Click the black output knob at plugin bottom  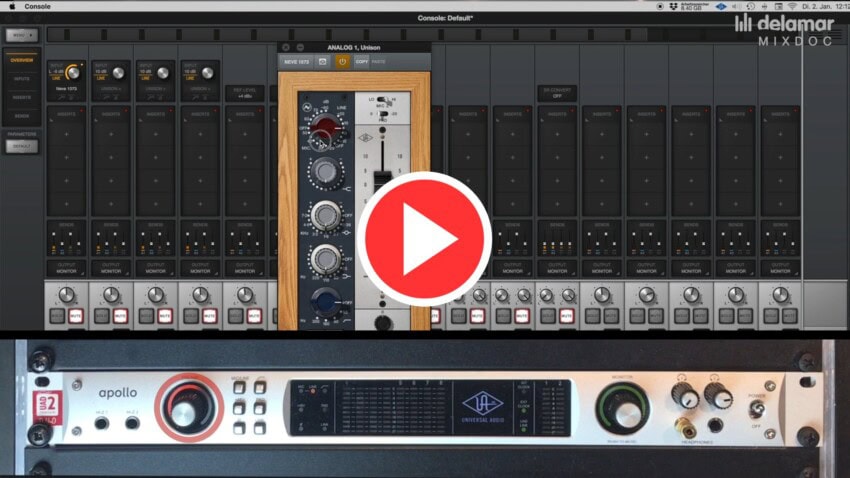click(x=383, y=323)
